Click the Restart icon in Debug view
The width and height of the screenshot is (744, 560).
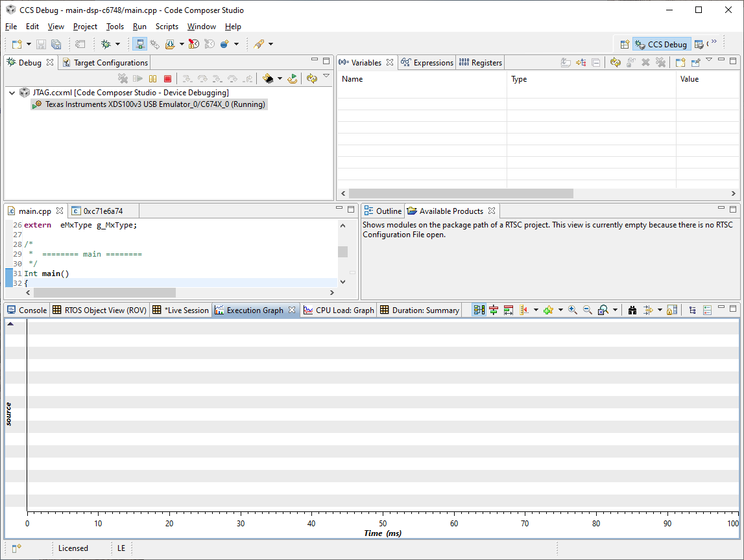293,78
